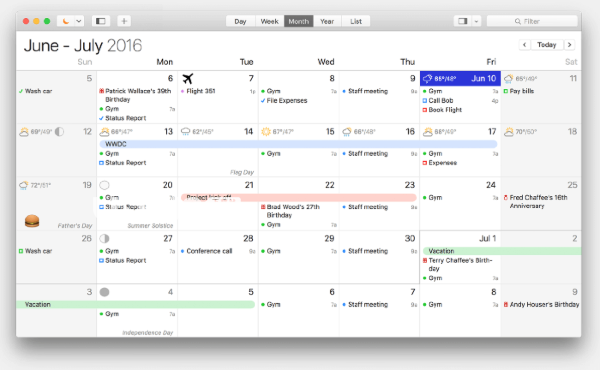
Task: Click the weather icon on June 16
Action: 347,132
